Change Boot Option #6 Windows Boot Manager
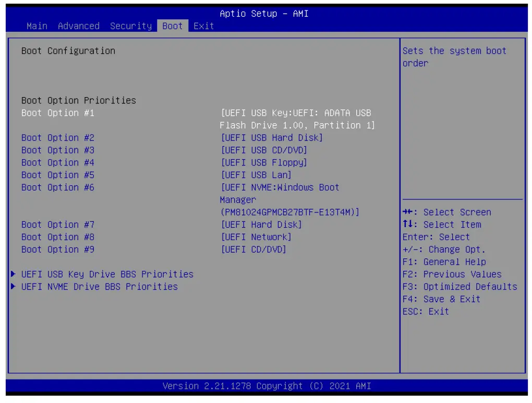532x403 pixels. (x=289, y=200)
